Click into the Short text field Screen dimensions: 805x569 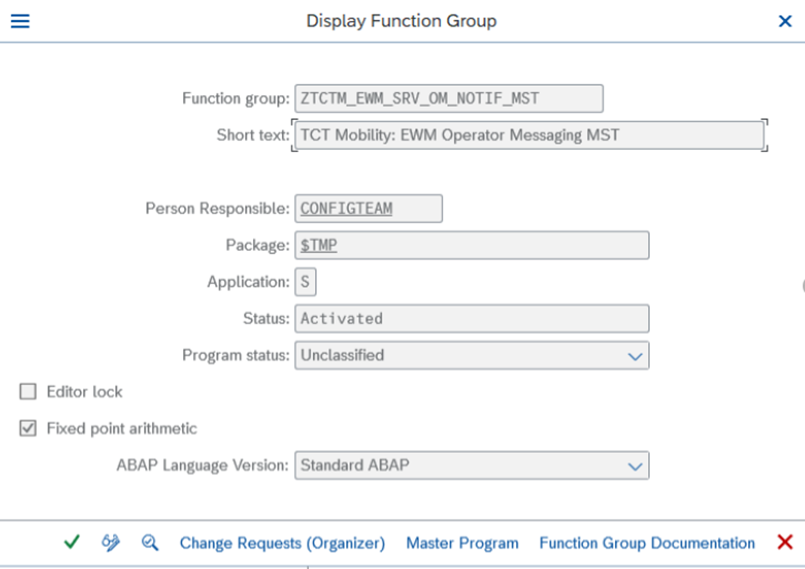(x=528, y=135)
